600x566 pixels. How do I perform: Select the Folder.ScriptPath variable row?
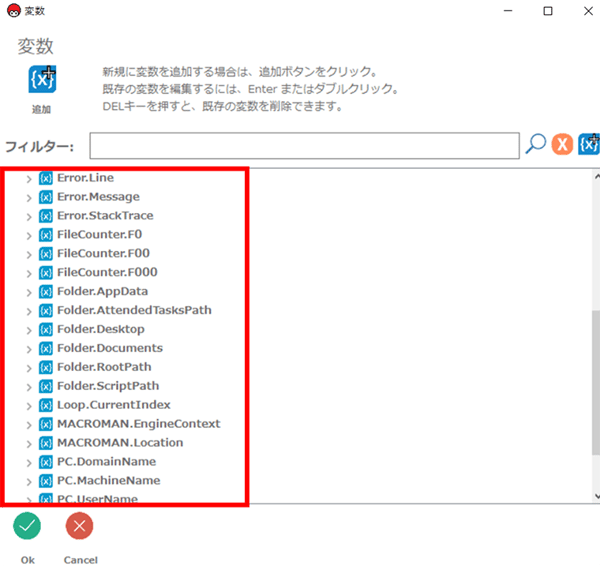(108, 386)
